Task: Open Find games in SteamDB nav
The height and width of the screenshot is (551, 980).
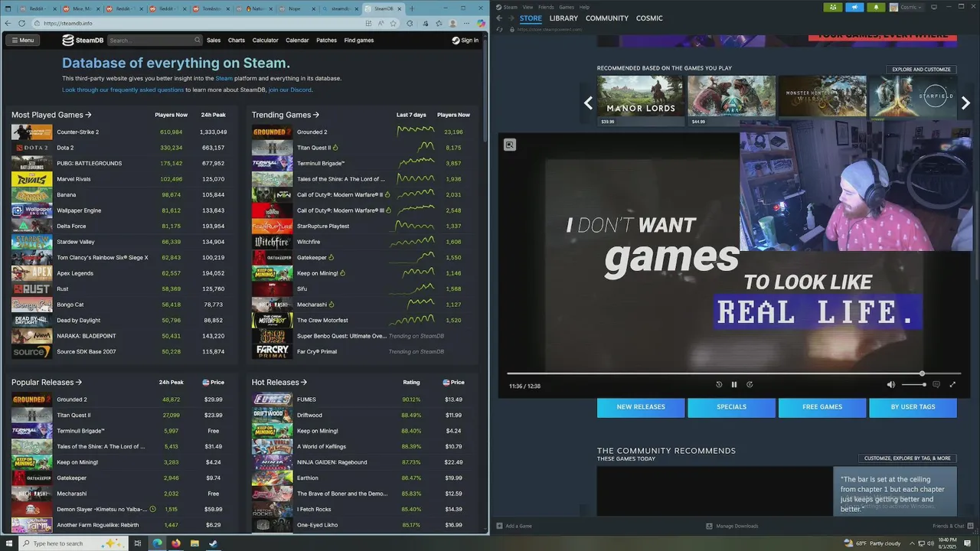Action: (359, 40)
